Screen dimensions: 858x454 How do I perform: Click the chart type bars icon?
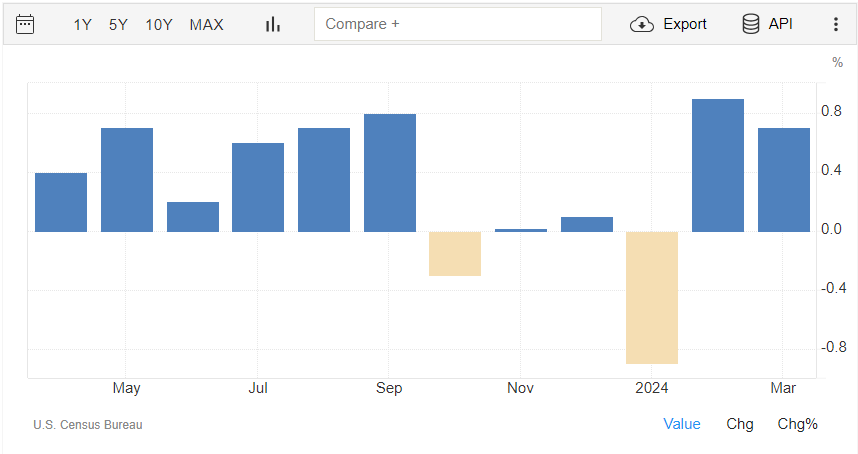[272, 24]
